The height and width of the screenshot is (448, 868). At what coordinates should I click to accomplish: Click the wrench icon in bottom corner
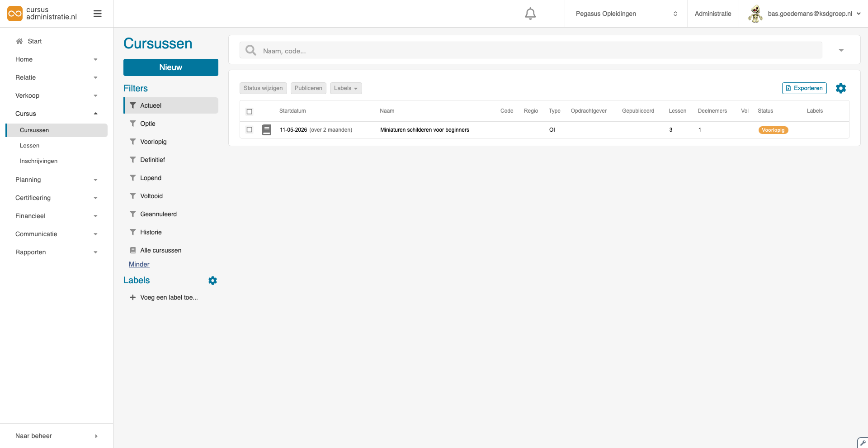coord(863,443)
